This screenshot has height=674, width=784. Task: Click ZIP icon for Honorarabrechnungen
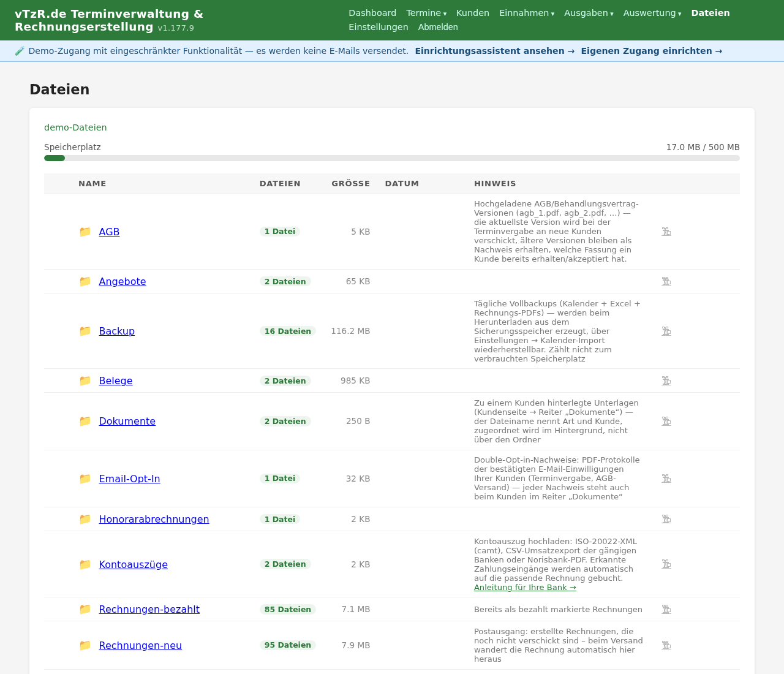coord(666,519)
